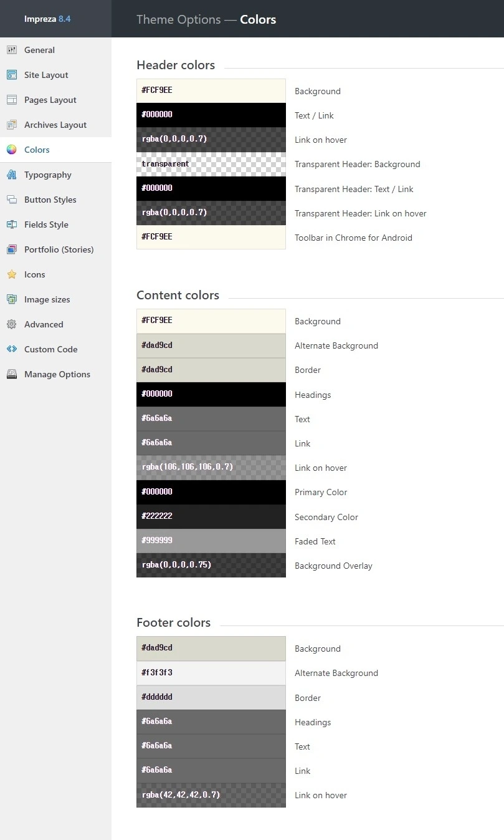The image size is (504, 840).
Task: Click the Manage Options icon
Action: pyautogui.click(x=12, y=374)
